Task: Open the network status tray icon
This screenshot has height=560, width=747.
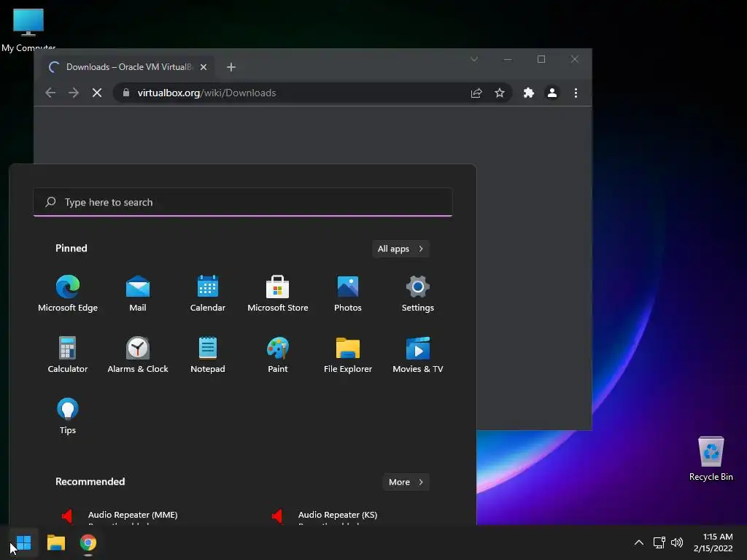Action: click(x=659, y=542)
